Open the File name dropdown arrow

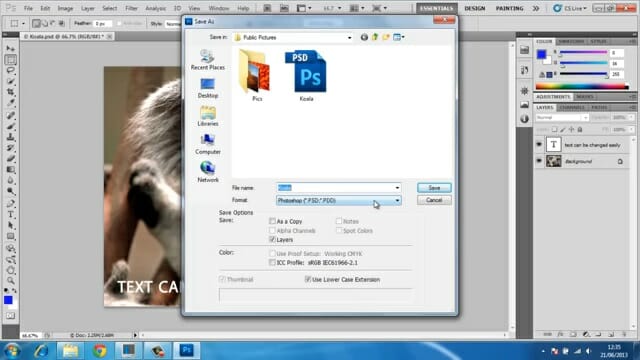coord(397,188)
